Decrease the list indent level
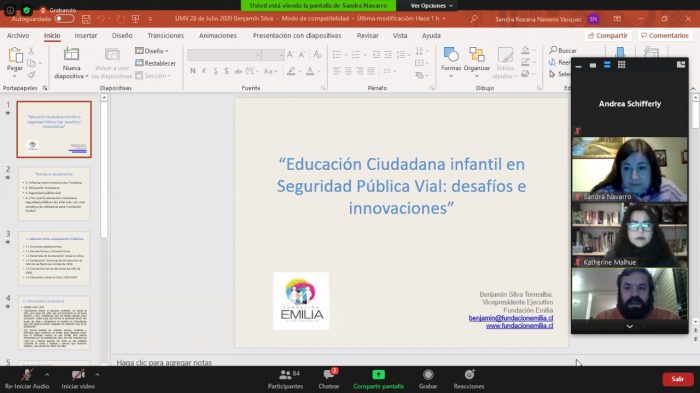 [x=377, y=54]
